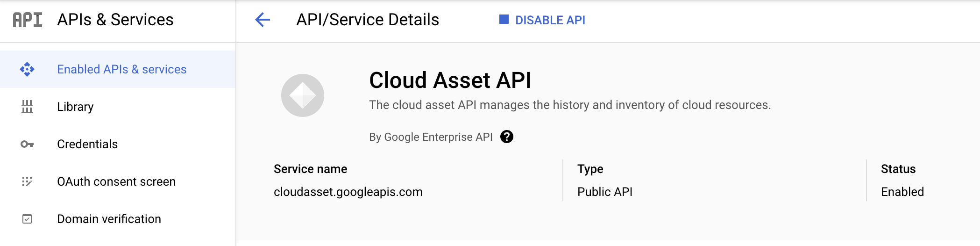The image size is (980, 246).
Task: Open Domain verification section
Action: 118,219
